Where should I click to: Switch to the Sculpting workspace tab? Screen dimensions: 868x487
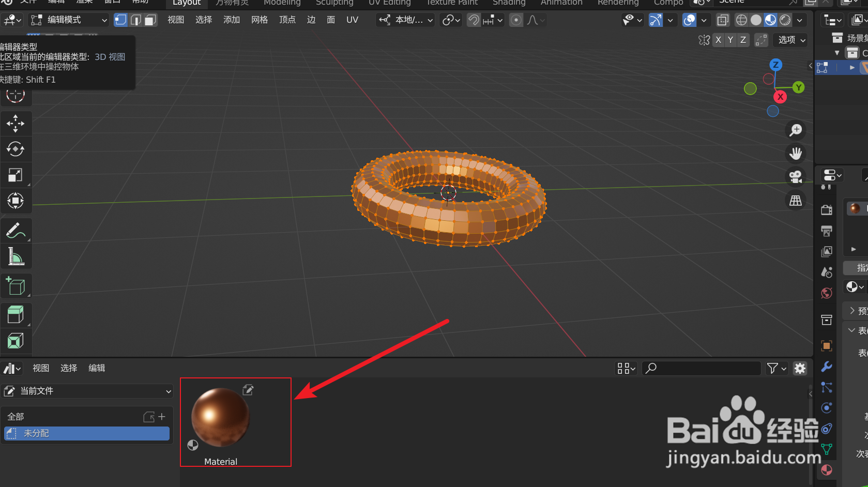(x=334, y=3)
